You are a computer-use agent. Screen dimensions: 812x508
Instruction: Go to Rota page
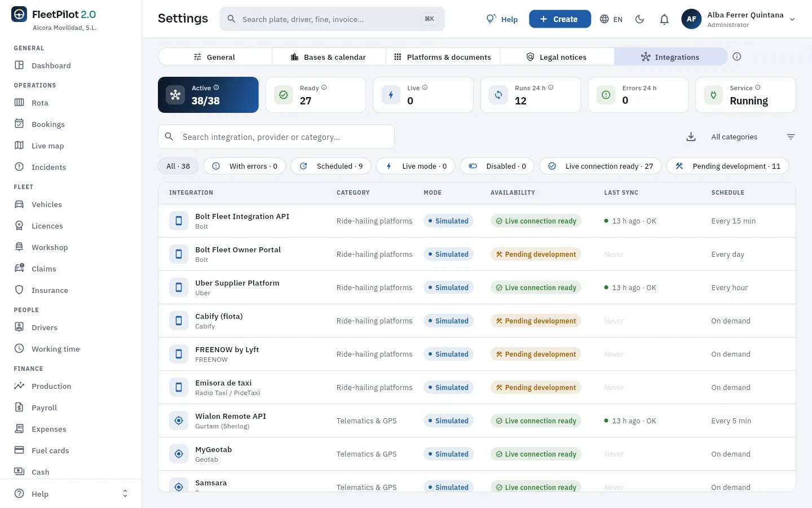[70, 103]
